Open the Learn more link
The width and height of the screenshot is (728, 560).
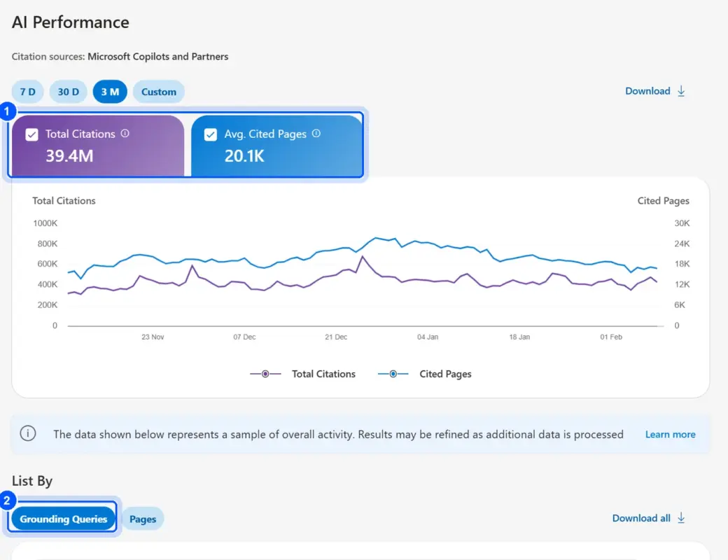pos(670,434)
